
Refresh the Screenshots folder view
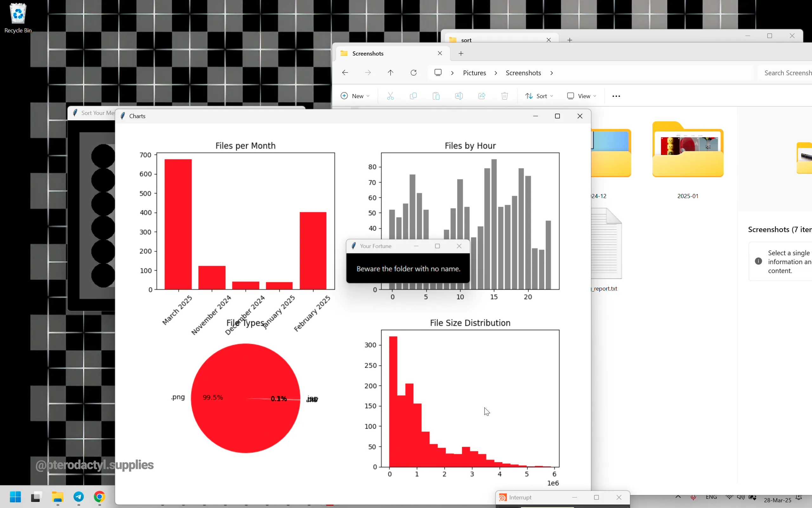point(414,73)
